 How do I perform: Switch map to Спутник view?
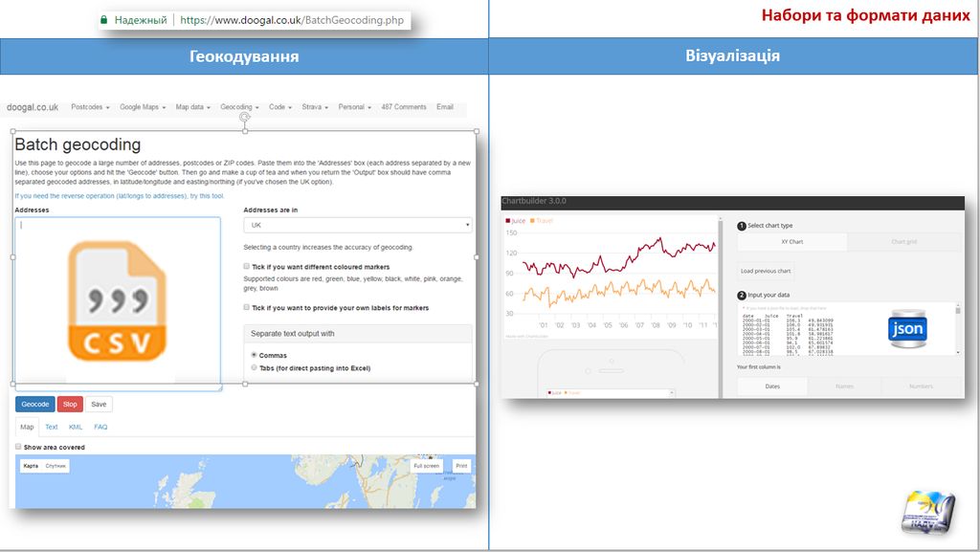tap(56, 466)
